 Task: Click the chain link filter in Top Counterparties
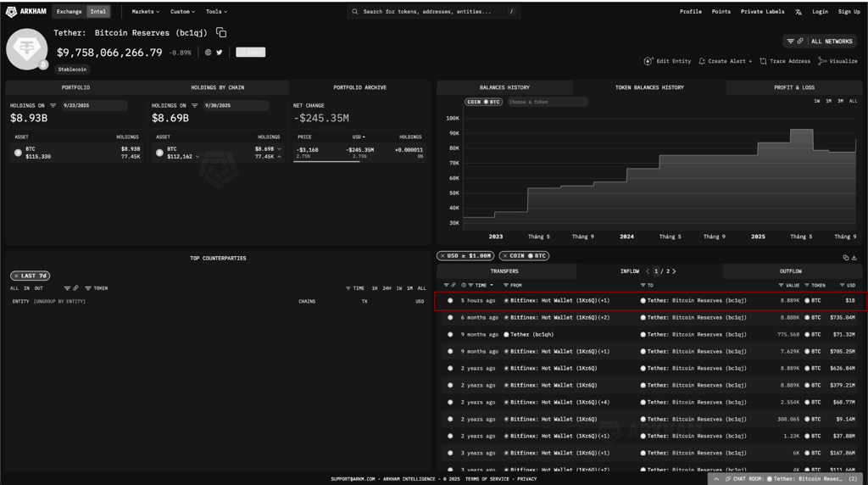click(75, 288)
